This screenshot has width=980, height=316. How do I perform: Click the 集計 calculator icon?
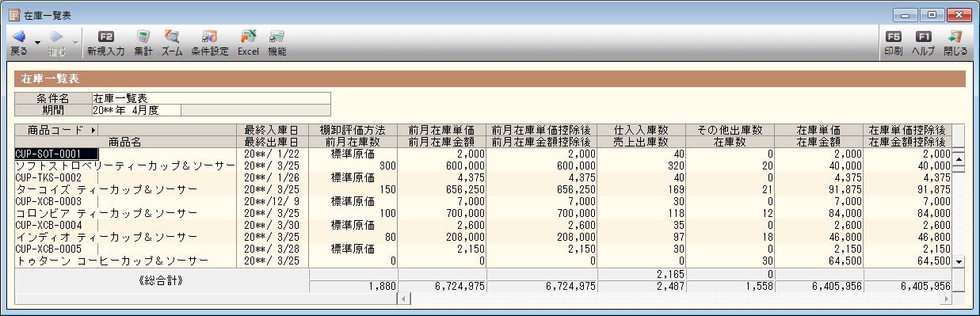point(143,36)
